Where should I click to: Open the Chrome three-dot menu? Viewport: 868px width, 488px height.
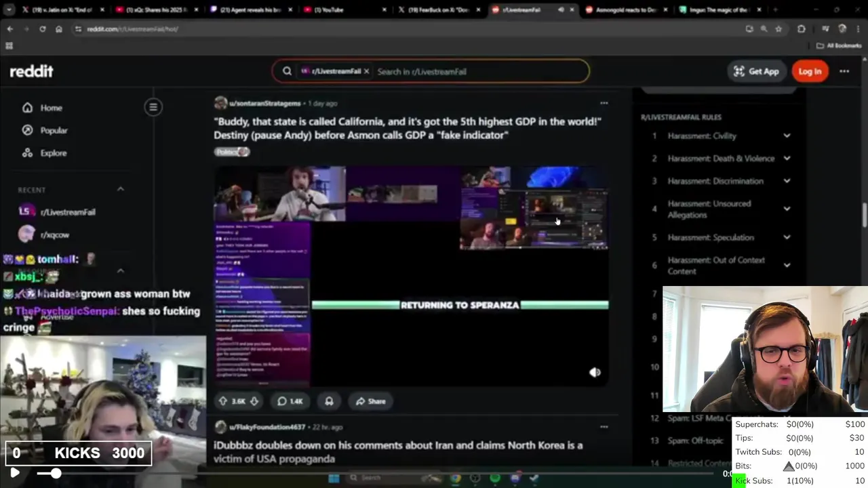pos(859,29)
